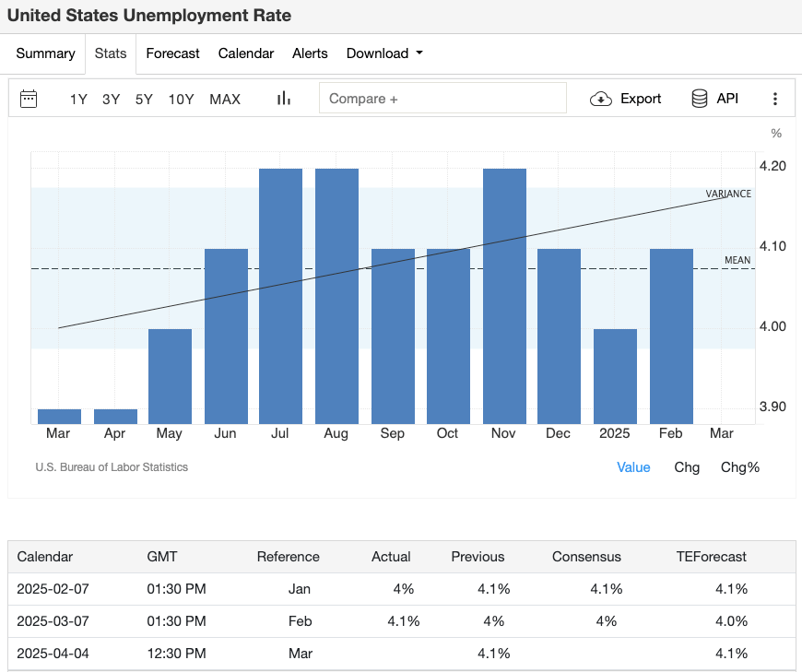
Task: Switch to Chg% display mode
Action: click(x=740, y=467)
